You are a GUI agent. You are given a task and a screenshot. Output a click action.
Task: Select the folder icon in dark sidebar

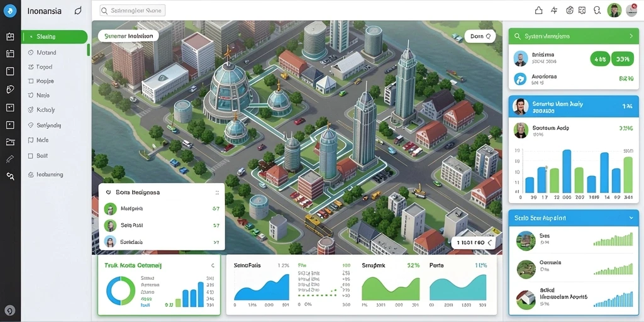tap(10, 142)
